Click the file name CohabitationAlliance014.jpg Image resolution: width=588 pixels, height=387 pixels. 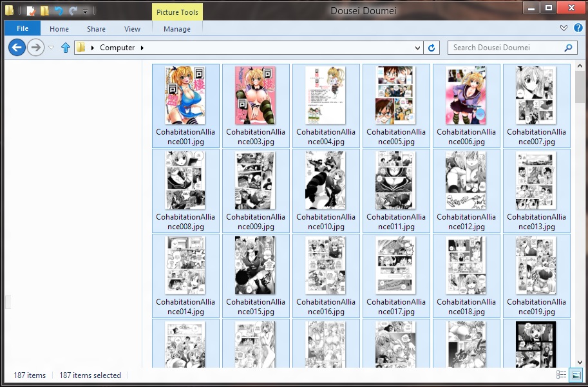[185, 307]
